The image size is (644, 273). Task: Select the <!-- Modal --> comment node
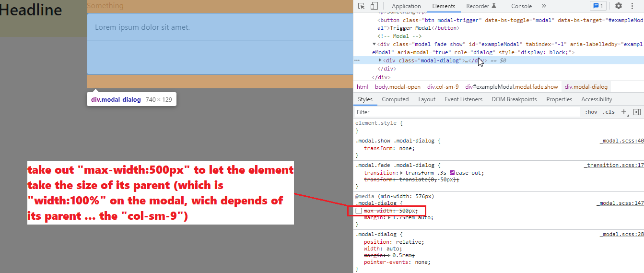click(399, 36)
